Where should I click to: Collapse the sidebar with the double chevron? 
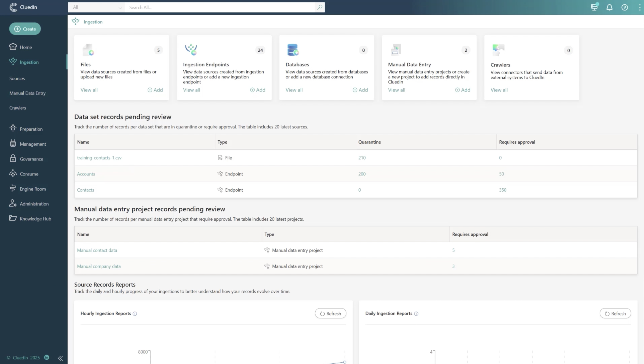pyautogui.click(x=60, y=358)
